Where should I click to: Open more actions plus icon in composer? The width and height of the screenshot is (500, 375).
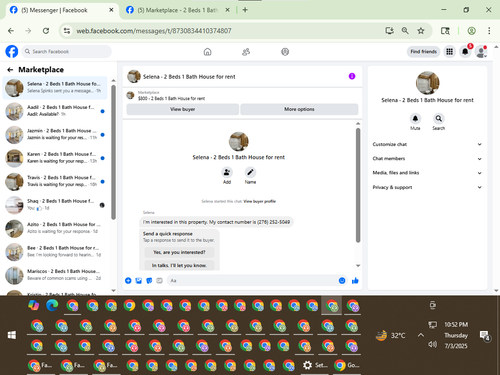[x=128, y=281]
